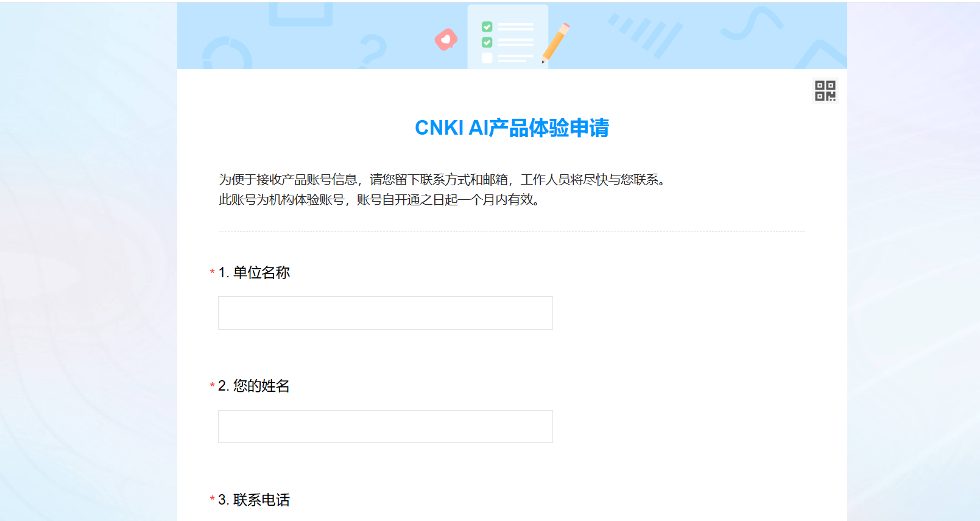The height and width of the screenshot is (521, 980).
Task: Click the 单位名称 input field
Action: click(x=386, y=313)
